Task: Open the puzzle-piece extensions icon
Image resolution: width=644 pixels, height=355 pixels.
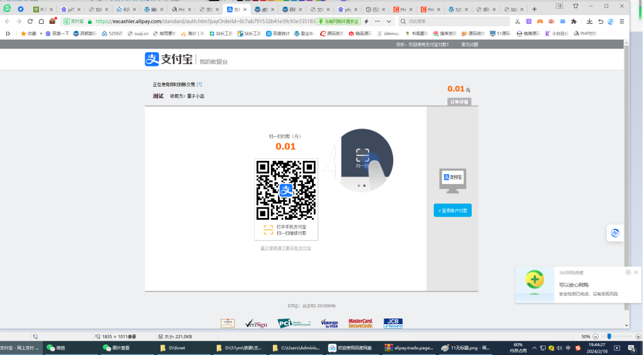Action: 574,21
